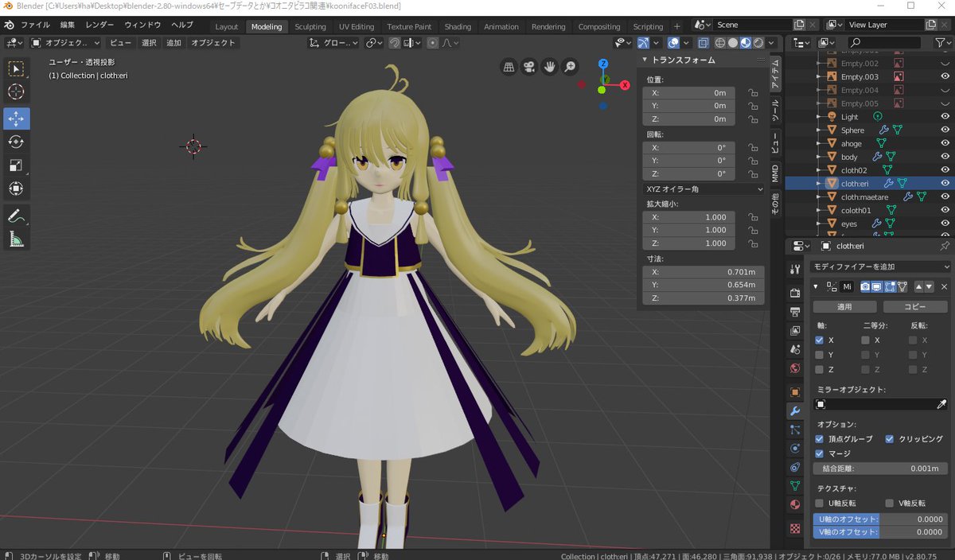Click the 適用 apply button
Image resolution: width=955 pixels, height=560 pixels.
click(844, 306)
